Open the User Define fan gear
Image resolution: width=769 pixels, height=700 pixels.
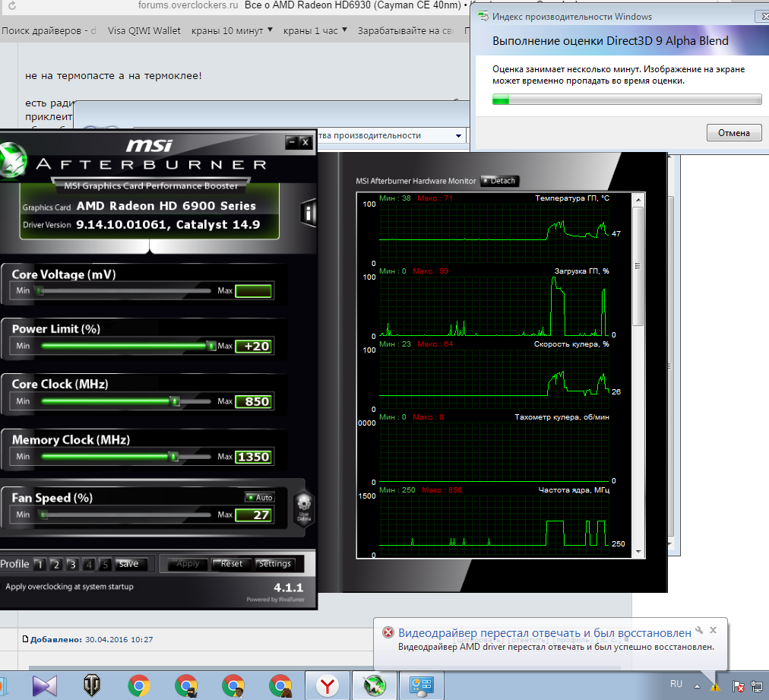(x=304, y=508)
